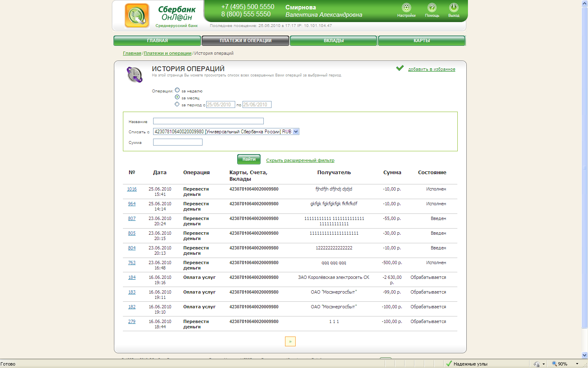Screen dimensions: 588x368
Task: Select the "за неделю" radio button
Action: click(x=177, y=90)
